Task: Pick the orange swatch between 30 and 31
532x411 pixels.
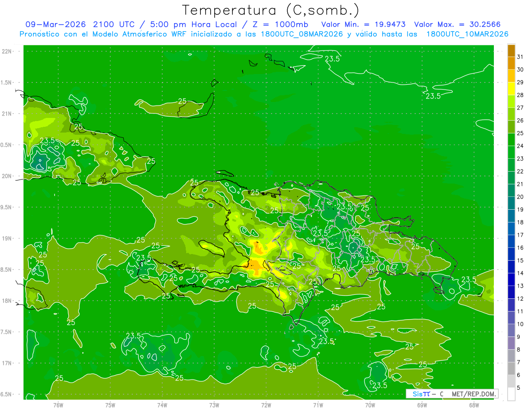Action: 511,63
